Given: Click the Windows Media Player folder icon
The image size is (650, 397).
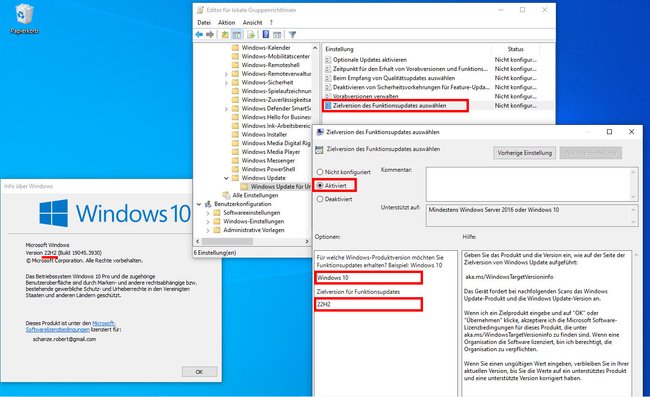Looking at the screenshot, I should pyautogui.click(x=235, y=152).
